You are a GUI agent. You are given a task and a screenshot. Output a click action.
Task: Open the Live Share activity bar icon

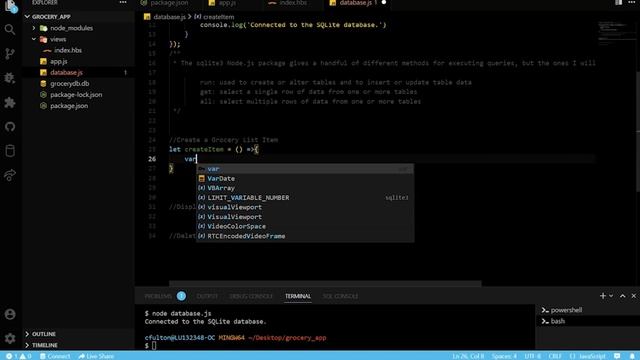click(10, 175)
